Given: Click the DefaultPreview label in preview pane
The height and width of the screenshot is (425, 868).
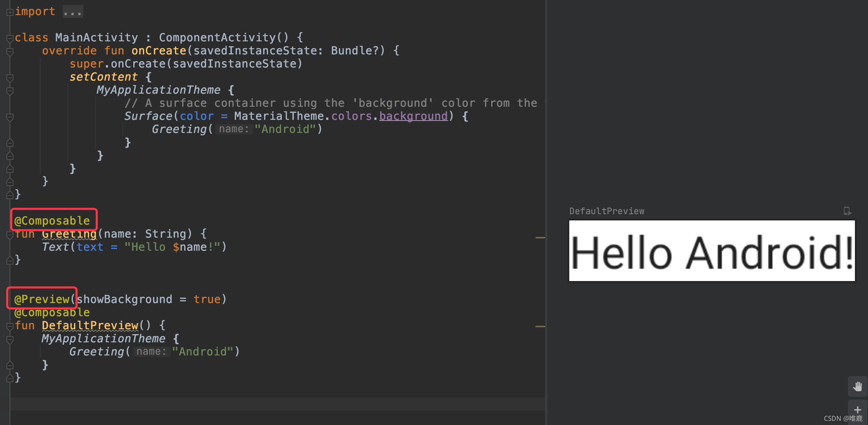Looking at the screenshot, I should (607, 211).
